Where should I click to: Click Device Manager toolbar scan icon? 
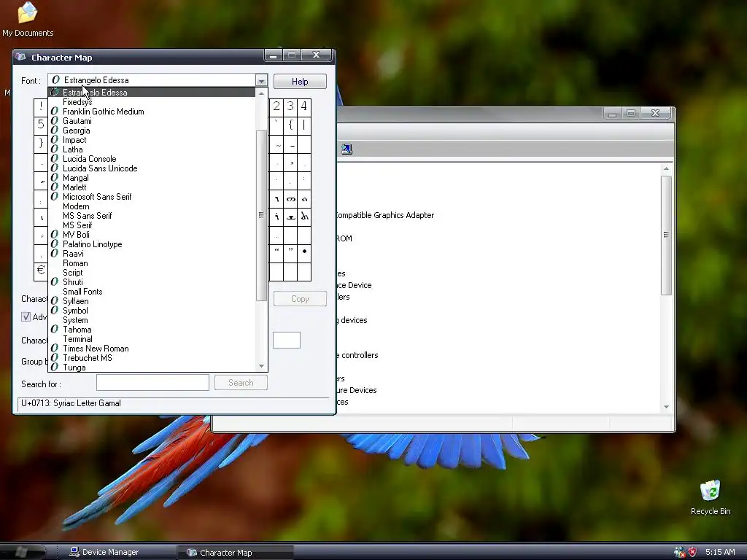pos(347,149)
